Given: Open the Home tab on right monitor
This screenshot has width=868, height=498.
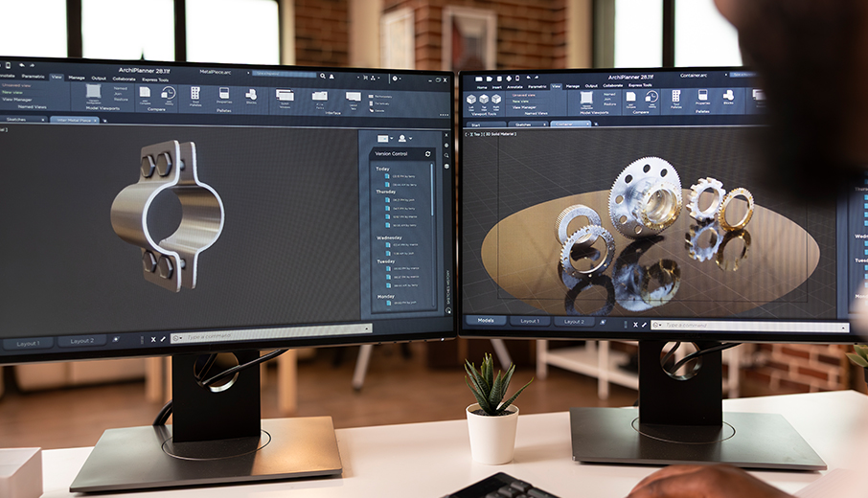Looking at the screenshot, I should (482, 87).
